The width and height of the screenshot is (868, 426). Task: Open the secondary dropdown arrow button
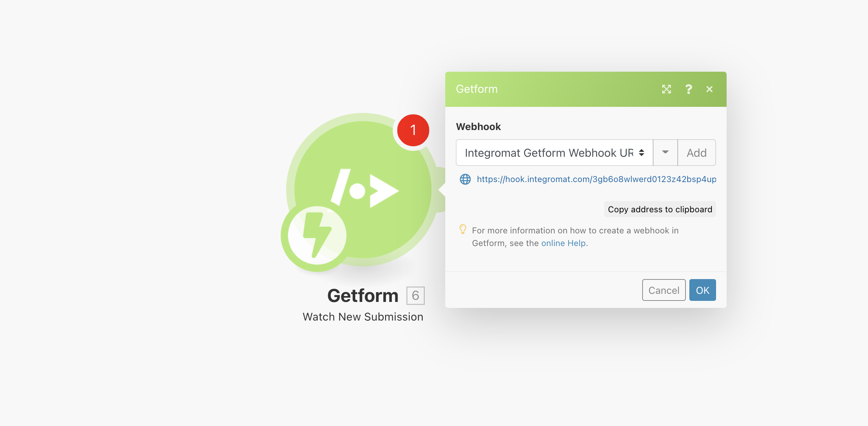[x=665, y=152]
